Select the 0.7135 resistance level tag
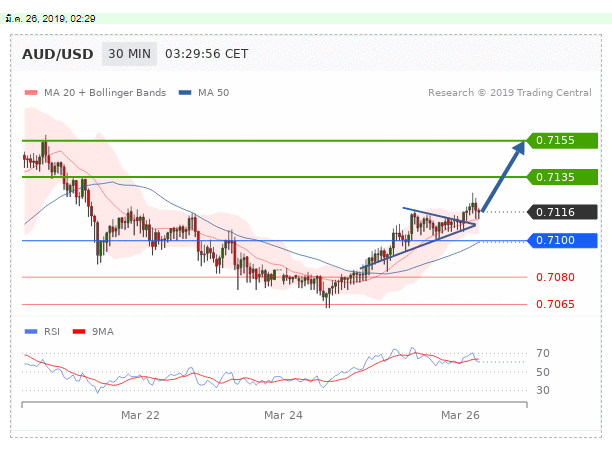The image size is (612, 450). [x=562, y=177]
